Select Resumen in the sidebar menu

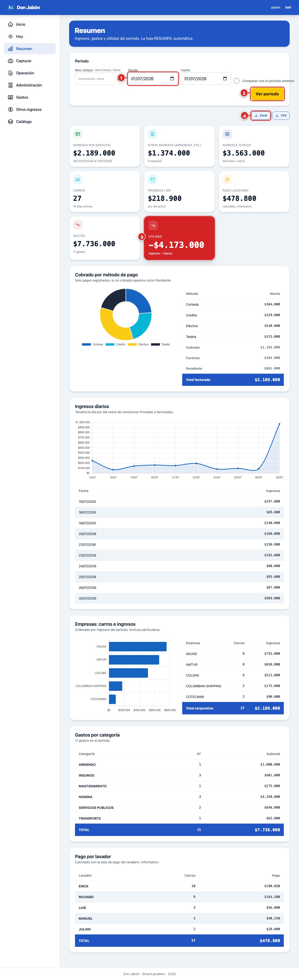coord(30,49)
